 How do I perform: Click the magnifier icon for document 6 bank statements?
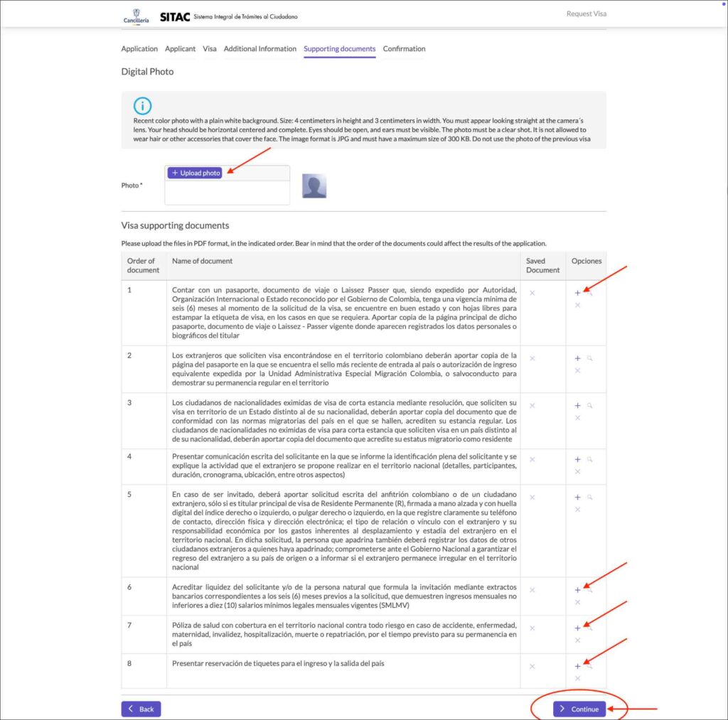pyautogui.click(x=589, y=589)
